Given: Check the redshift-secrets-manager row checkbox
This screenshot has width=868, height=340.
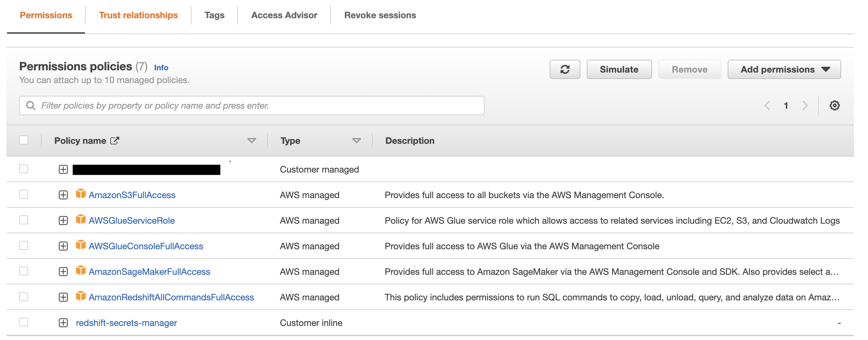Looking at the screenshot, I should pos(24,322).
